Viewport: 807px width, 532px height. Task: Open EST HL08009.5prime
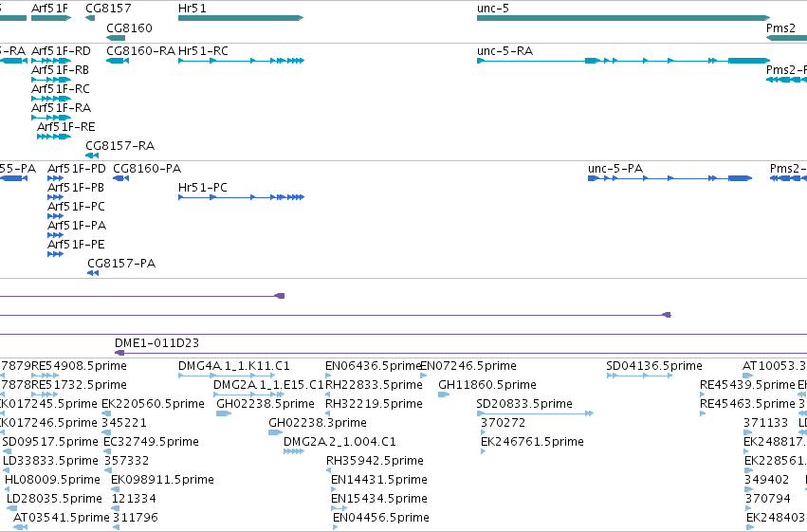click(52, 480)
